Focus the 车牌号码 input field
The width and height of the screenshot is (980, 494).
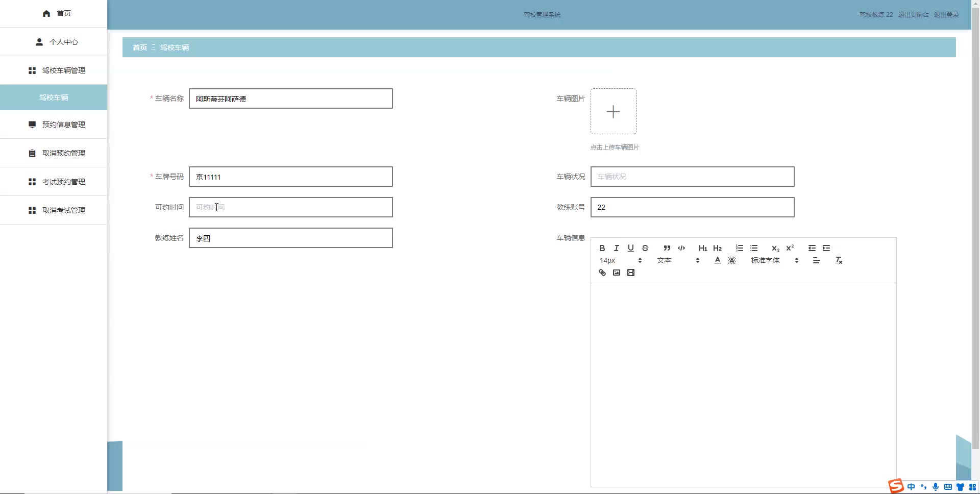[x=291, y=177]
